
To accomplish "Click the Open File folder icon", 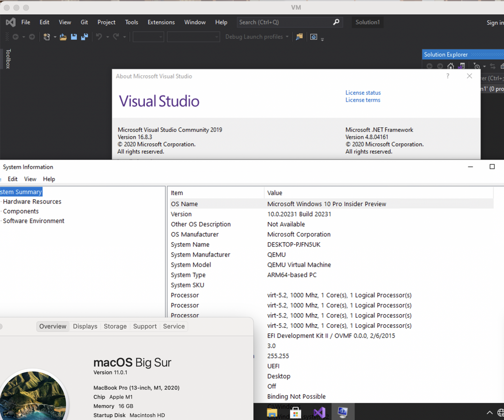I will [x=63, y=37].
